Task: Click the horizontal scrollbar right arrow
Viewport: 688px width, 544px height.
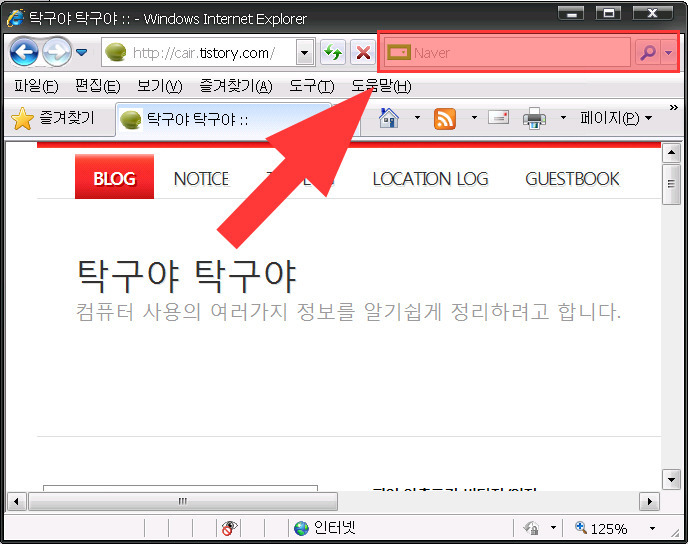Action: (x=650, y=501)
